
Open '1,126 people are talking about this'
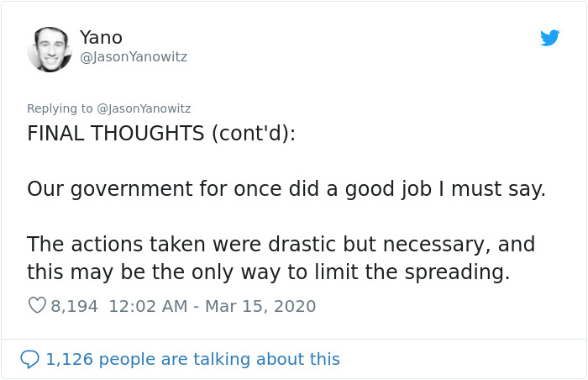[x=192, y=359]
